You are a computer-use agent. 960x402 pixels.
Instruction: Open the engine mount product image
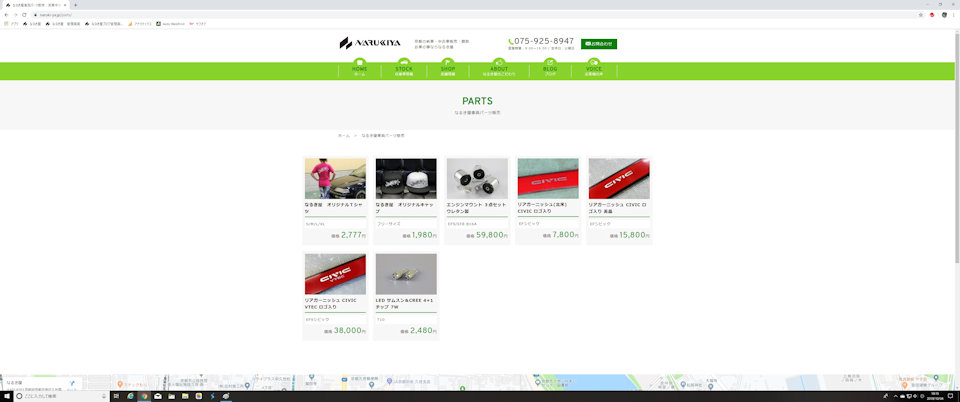point(477,179)
